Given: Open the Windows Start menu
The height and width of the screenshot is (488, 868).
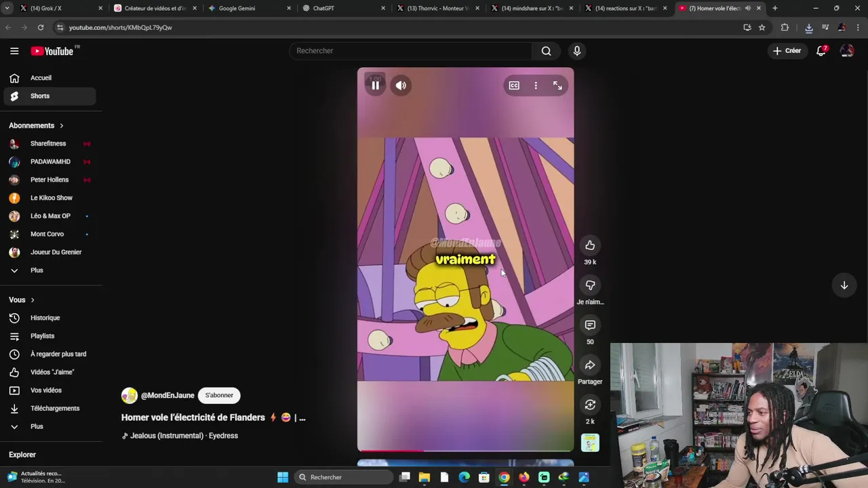Looking at the screenshot, I should coord(283,477).
